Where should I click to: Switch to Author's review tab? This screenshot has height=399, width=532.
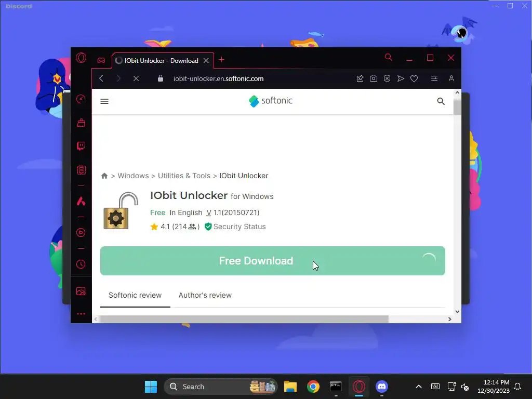pos(205,295)
